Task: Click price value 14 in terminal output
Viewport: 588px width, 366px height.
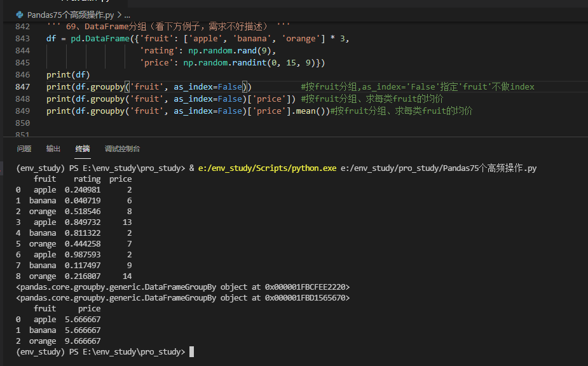Action: [x=127, y=276]
